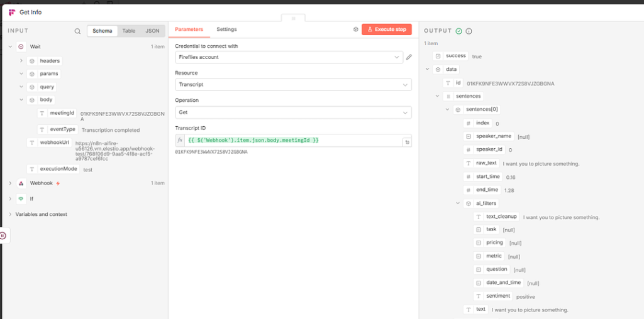Run the node with Execute step
The height and width of the screenshot is (319, 644).
(387, 30)
